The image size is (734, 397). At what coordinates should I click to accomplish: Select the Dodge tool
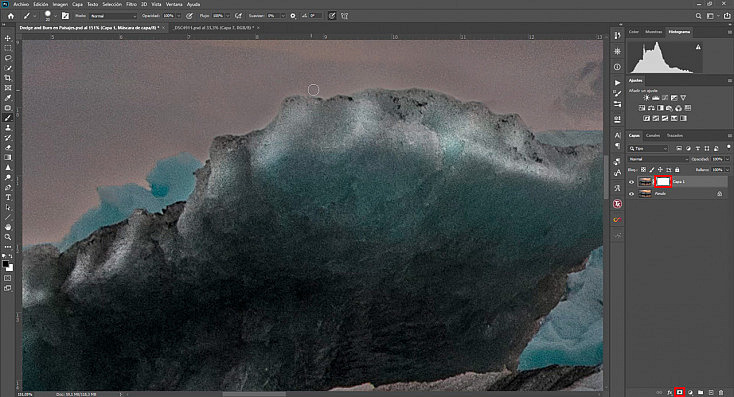(x=7, y=177)
